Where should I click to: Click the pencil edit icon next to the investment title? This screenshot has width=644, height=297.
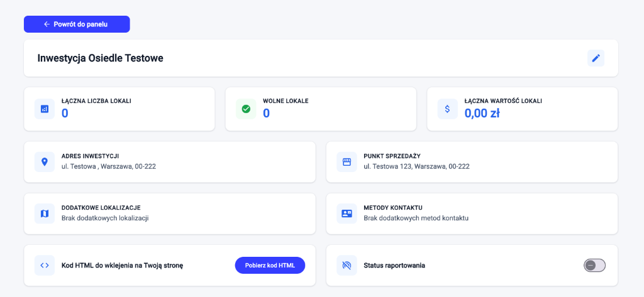click(x=596, y=58)
